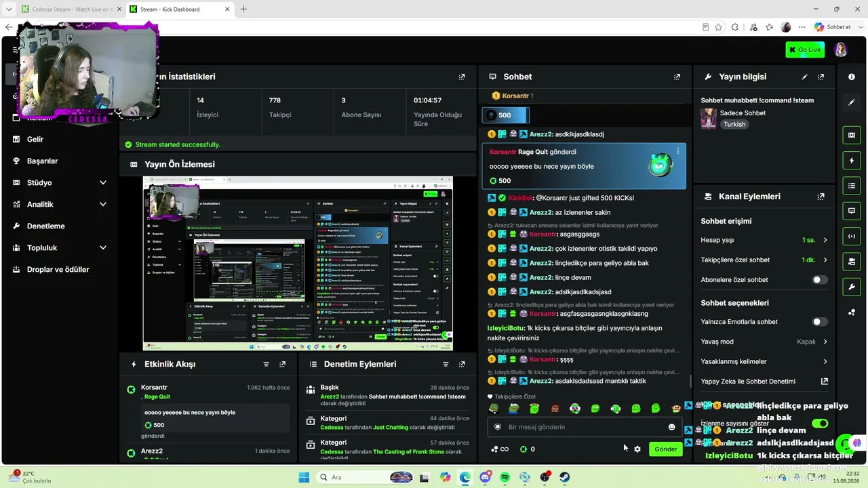Viewport: 868px width, 488px height.
Task: Click the Go Live button
Action: click(805, 49)
